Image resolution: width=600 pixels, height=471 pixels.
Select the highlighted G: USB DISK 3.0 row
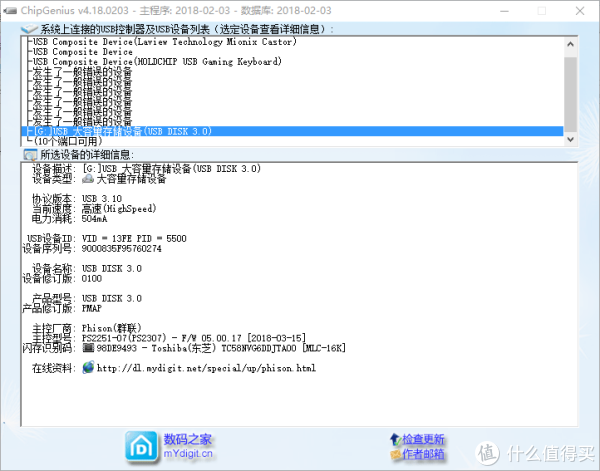tap(292, 131)
